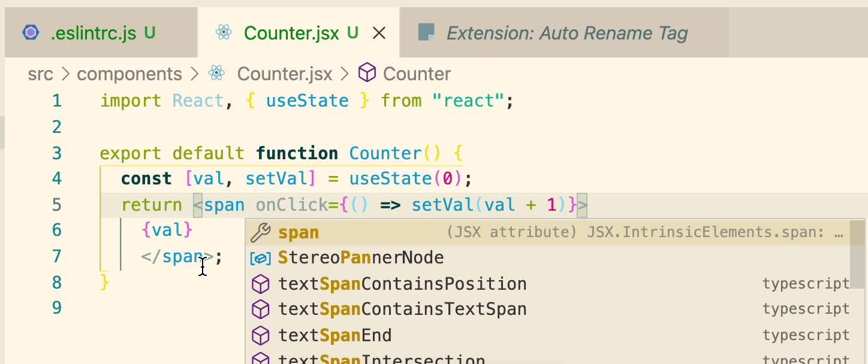The image size is (868, 364).
Task: Close the Counter.jsx editor tab
Action: [379, 34]
